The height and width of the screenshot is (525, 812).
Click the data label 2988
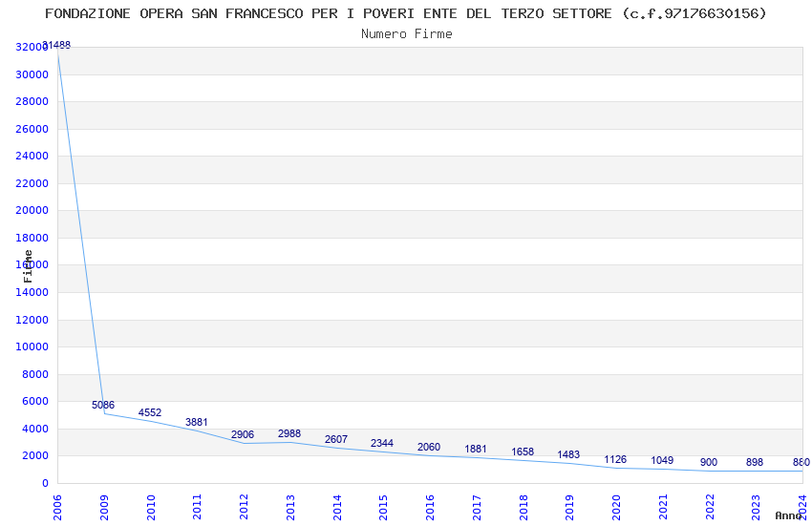click(x=288, y=434)
